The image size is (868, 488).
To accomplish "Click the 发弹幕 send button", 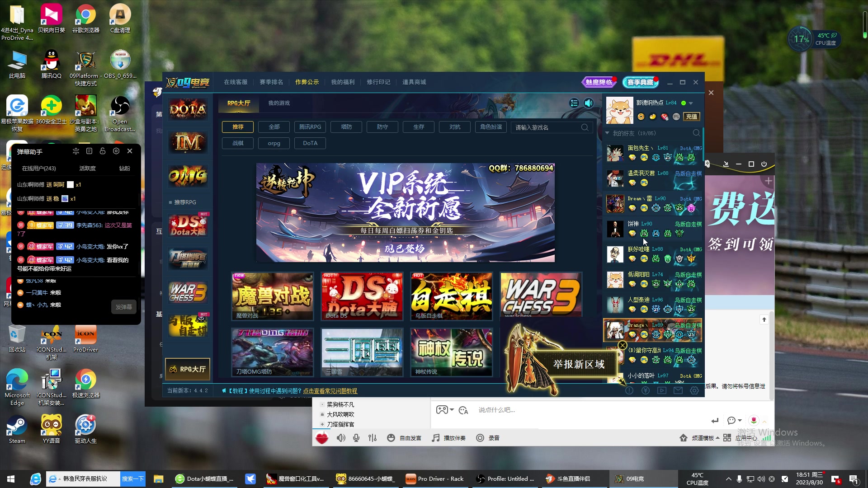I will pos(123,307).
